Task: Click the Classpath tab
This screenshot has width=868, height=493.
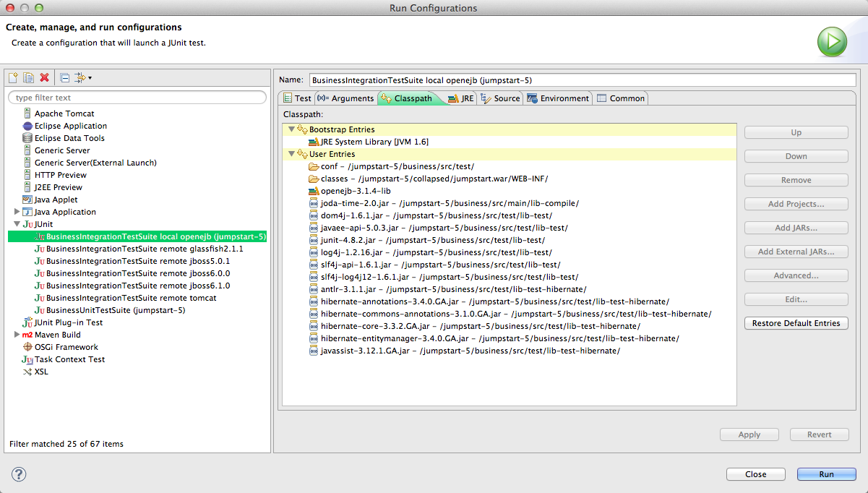Action: point(407,98)
